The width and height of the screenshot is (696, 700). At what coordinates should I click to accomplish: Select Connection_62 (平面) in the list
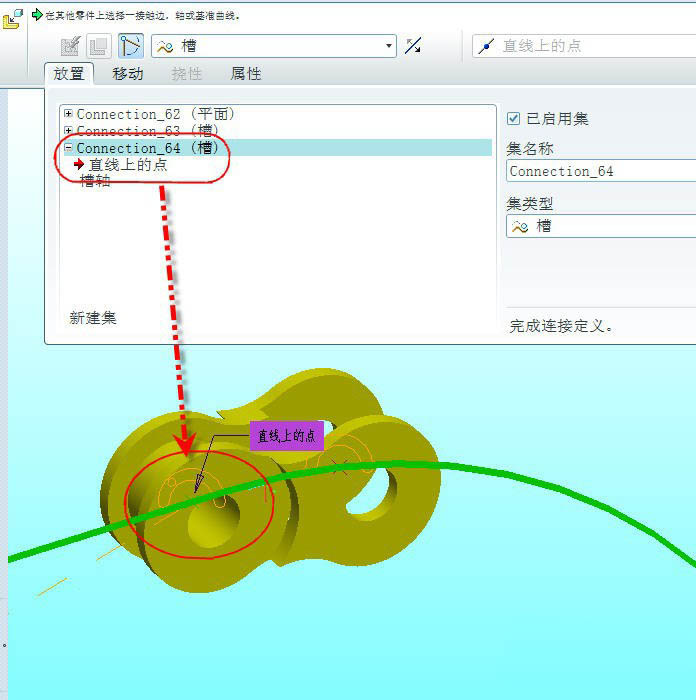[155, 114]
